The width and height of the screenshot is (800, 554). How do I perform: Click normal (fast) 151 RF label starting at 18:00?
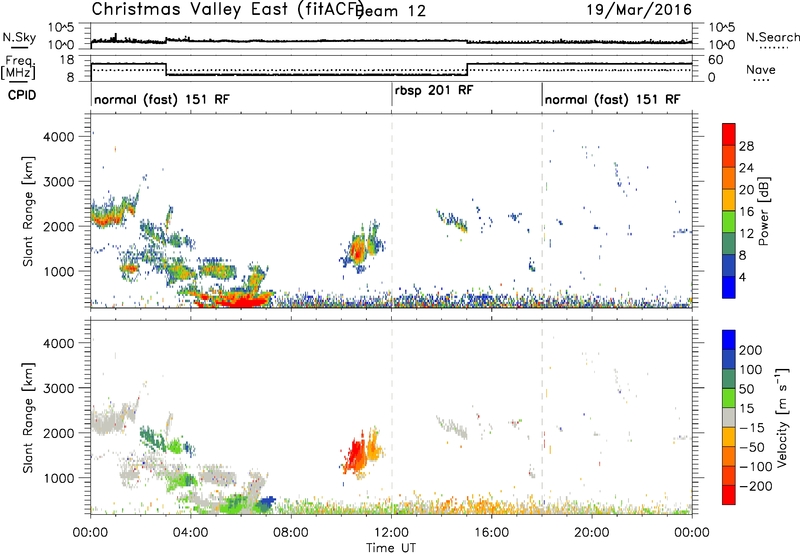(612, 99)
